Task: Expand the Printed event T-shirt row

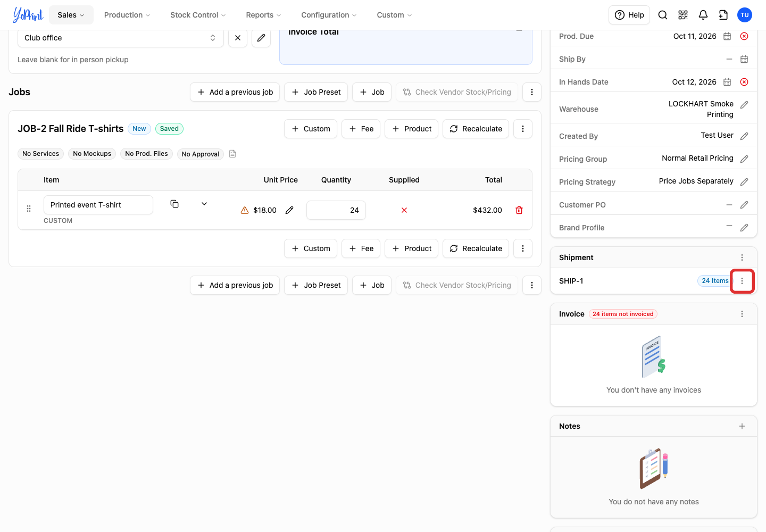Action: pos(204,204)
